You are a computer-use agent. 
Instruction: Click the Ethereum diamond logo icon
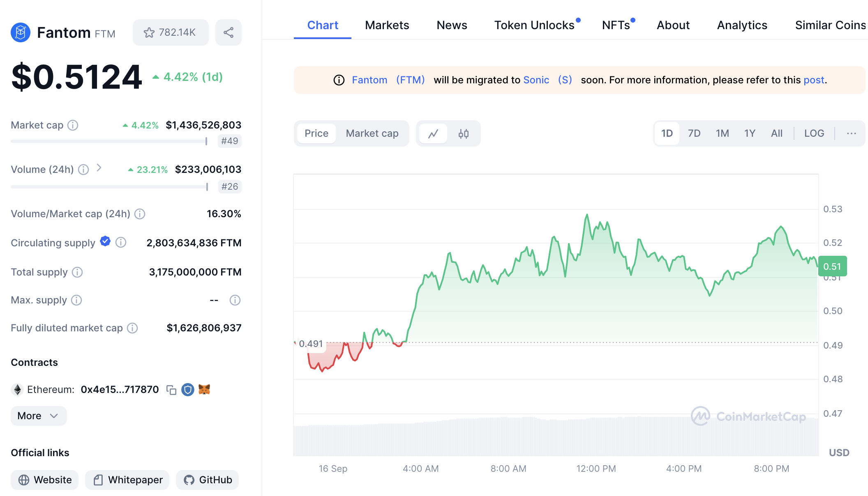[17, 390]
